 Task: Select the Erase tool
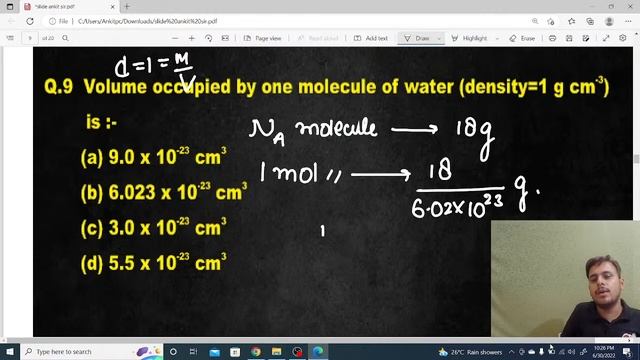pyautogui.click(x=522, y=38)
